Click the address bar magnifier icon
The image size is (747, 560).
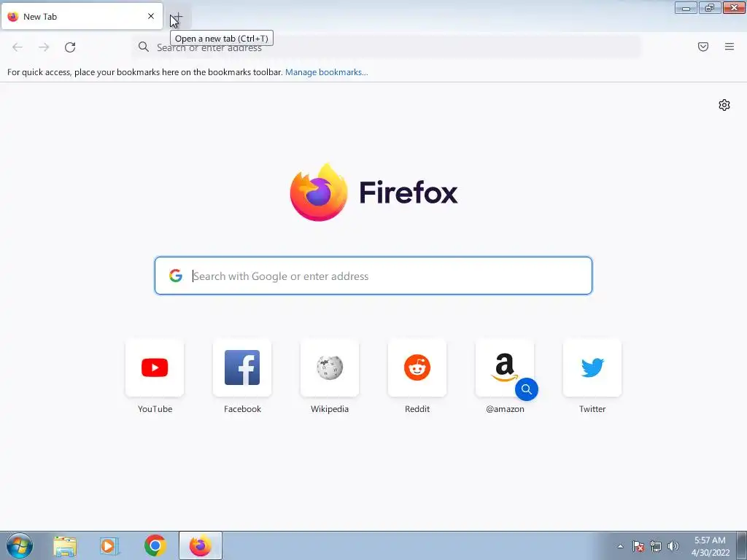point(144,47)
